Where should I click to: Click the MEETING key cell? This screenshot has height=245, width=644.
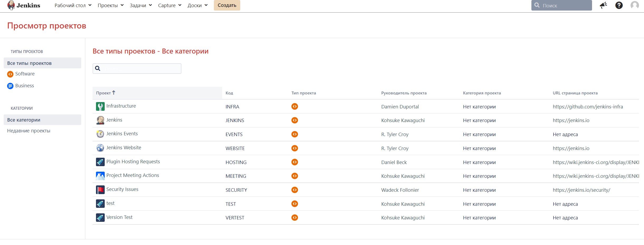[236, 176]
